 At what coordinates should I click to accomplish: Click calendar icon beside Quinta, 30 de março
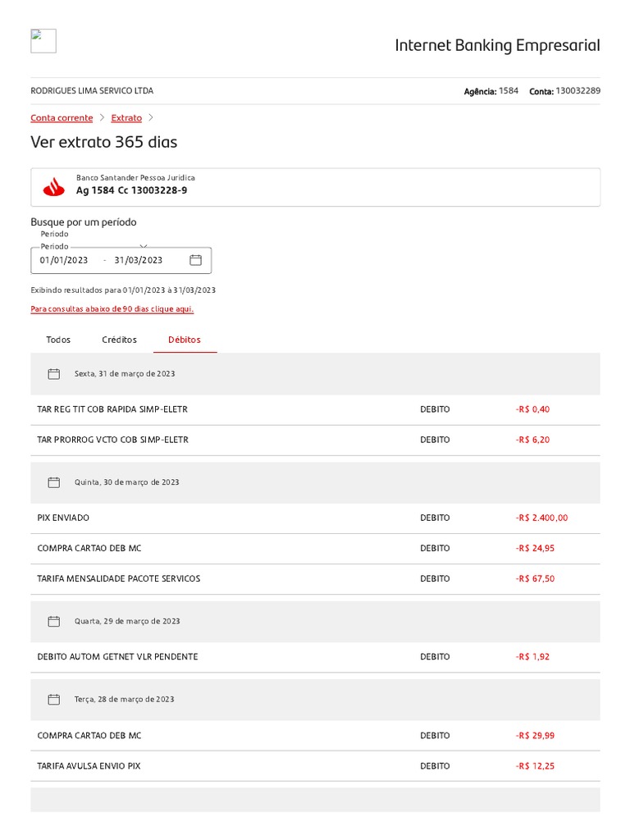click(x=54, y=482)
